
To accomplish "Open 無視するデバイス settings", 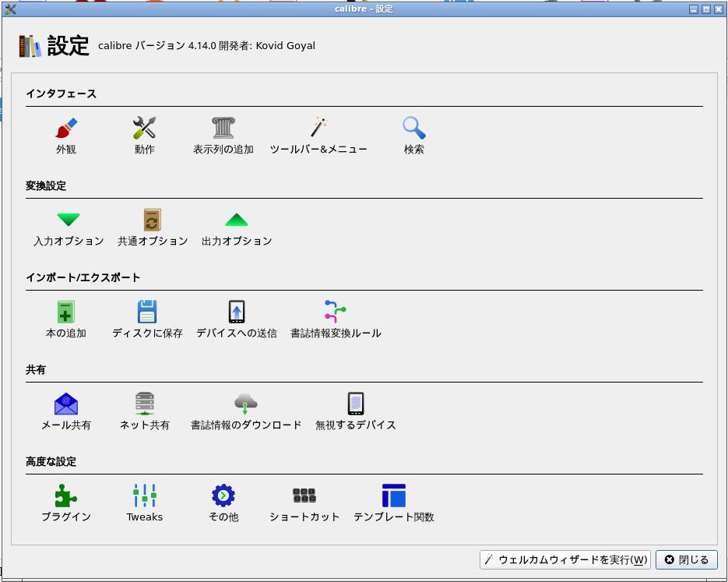I will [x=356, y=411].
